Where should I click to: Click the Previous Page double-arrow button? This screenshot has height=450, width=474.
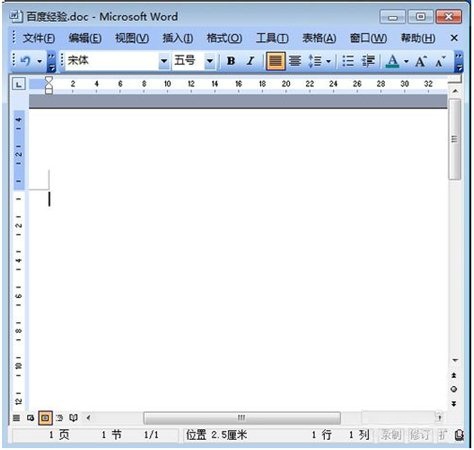454,375
